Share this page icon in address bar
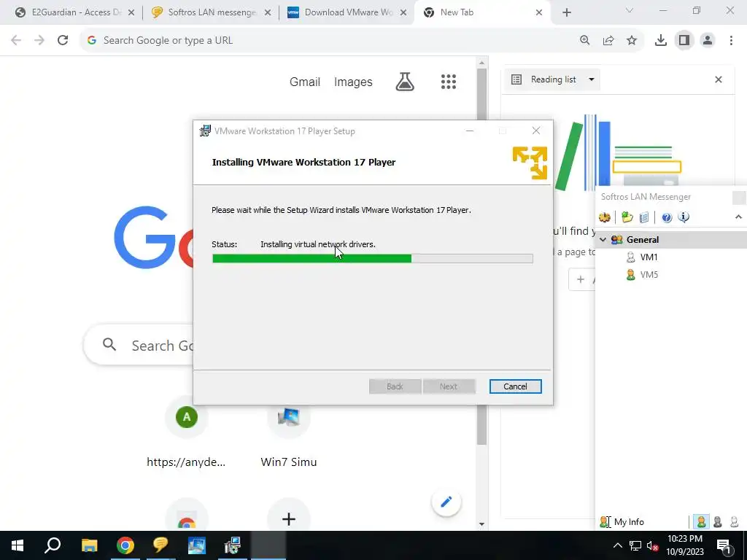 608,41
